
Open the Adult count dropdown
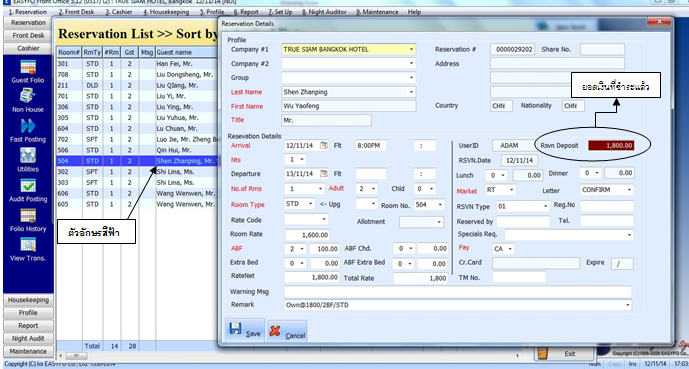(x=374, y=189)
